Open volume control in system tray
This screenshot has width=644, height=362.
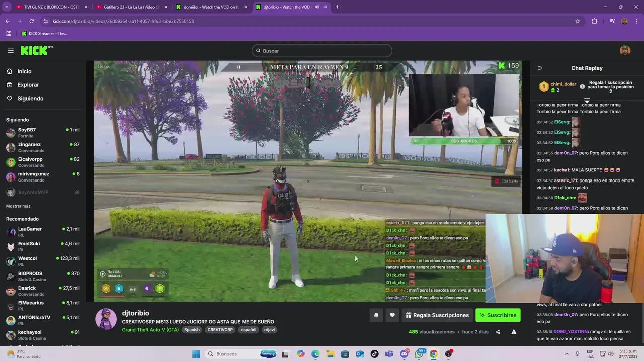610,354
